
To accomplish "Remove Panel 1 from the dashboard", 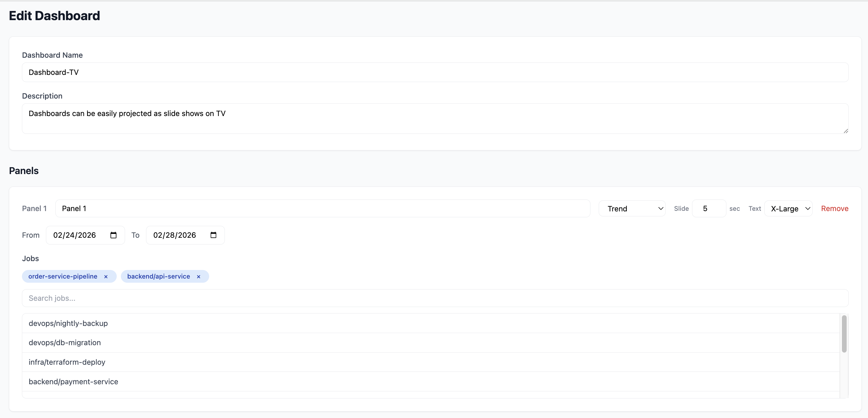I will [835, 208].
